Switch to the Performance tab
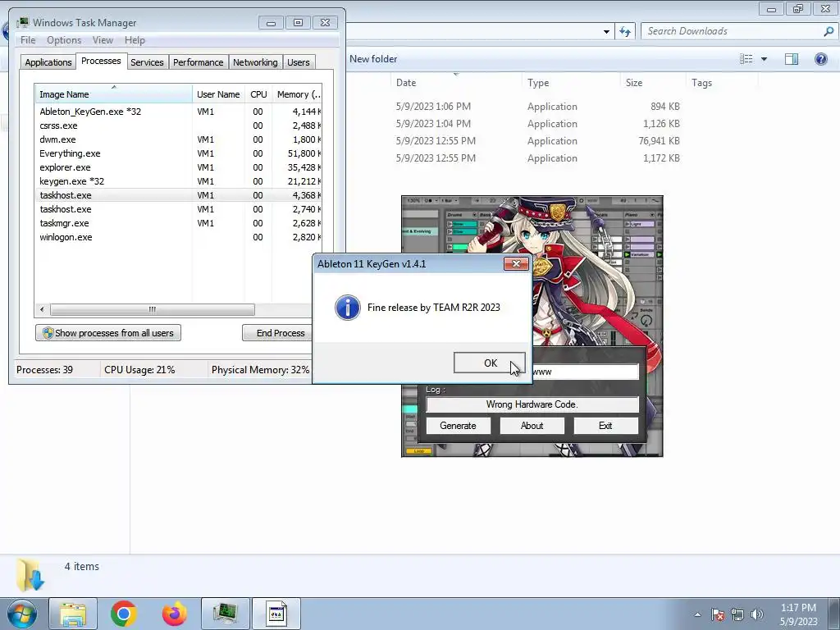The height and width of the screenshot is (630, 840). click(x=198, y=62)
